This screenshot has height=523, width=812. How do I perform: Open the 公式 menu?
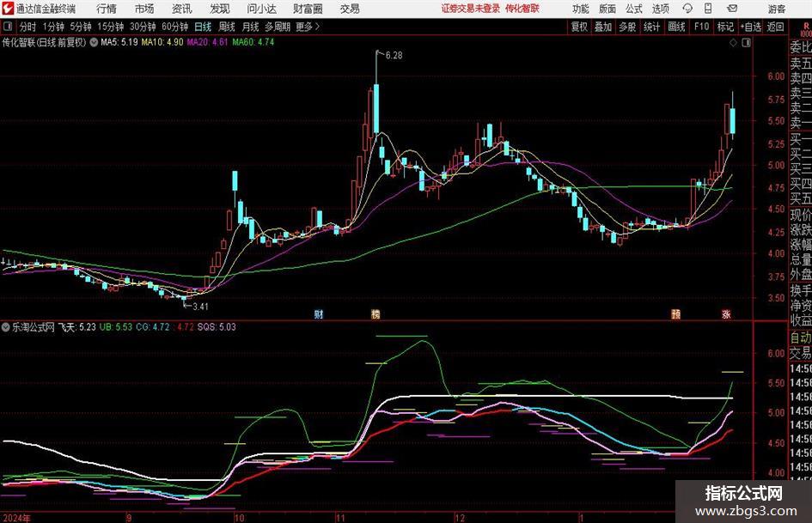(634, 9)
